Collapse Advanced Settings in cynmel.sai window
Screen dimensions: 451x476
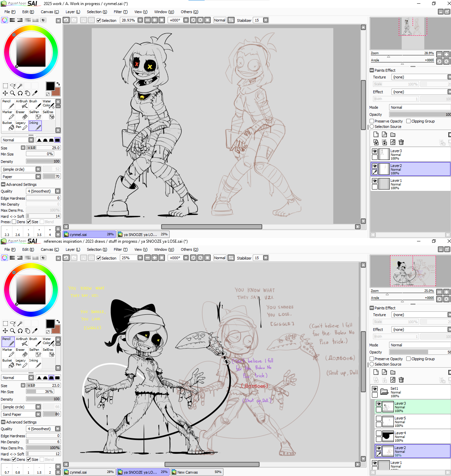pos(3,184)
